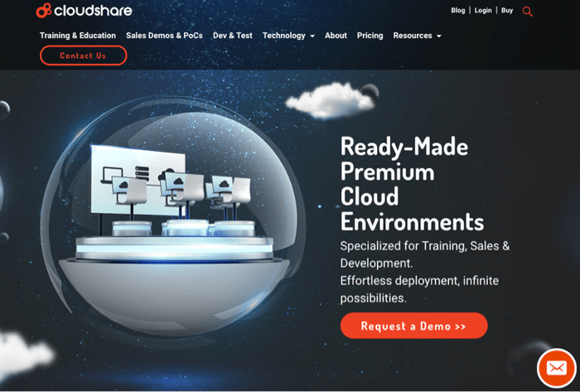Image resolution: width=580 pixels, height=392 pixels.
Task: Expand the Resources dropdown
Action: (x=417, y=36)
